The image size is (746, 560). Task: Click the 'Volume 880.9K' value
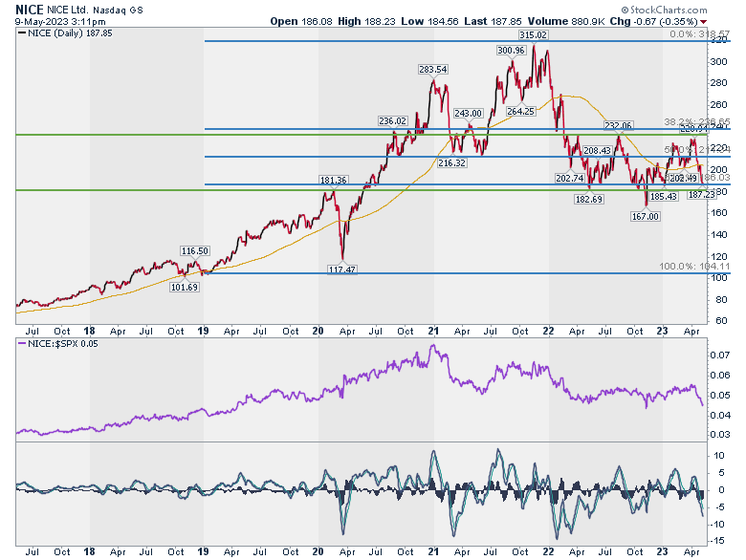[565, 21]
